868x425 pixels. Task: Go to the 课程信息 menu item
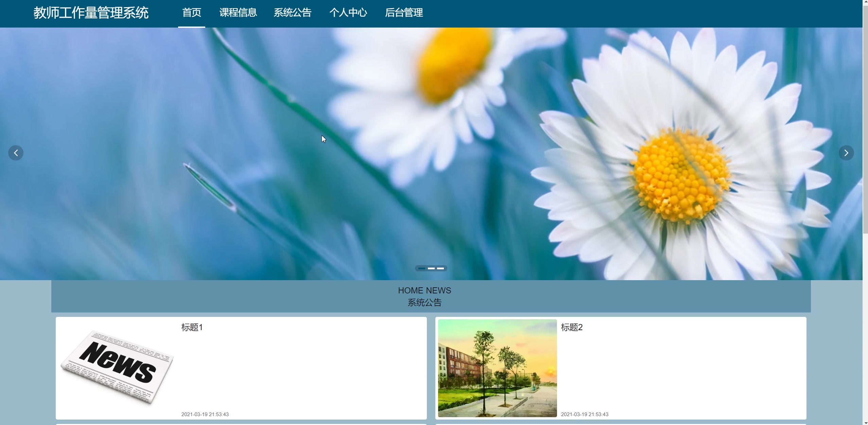click(238, 13)
